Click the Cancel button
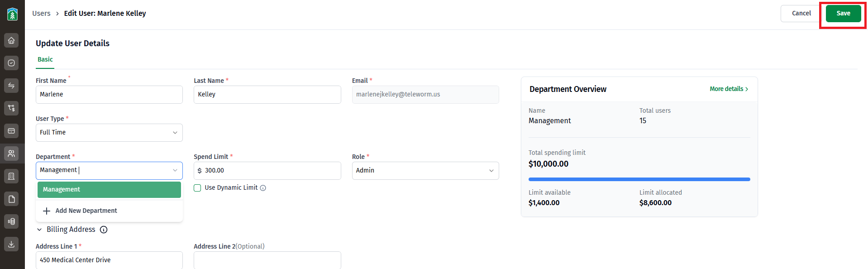This screenshot has height=269, width=868. click(801, 14)
